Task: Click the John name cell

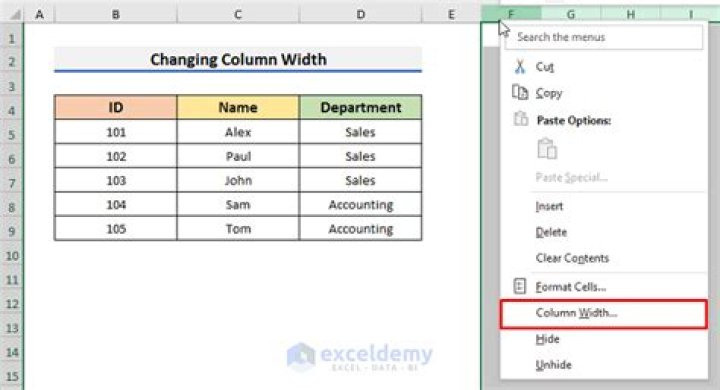Action: [x=238, y=180]
